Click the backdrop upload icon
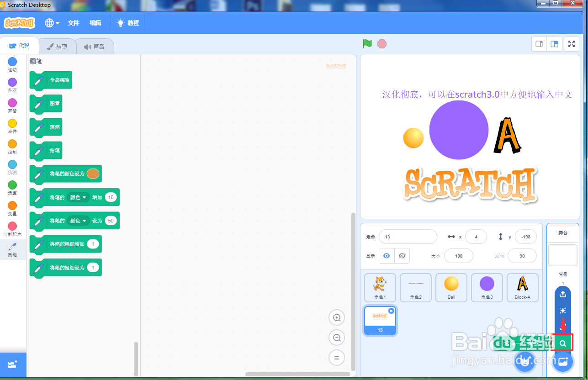Image resolution: width=588 pixels, height=380 pixels. 562,294
